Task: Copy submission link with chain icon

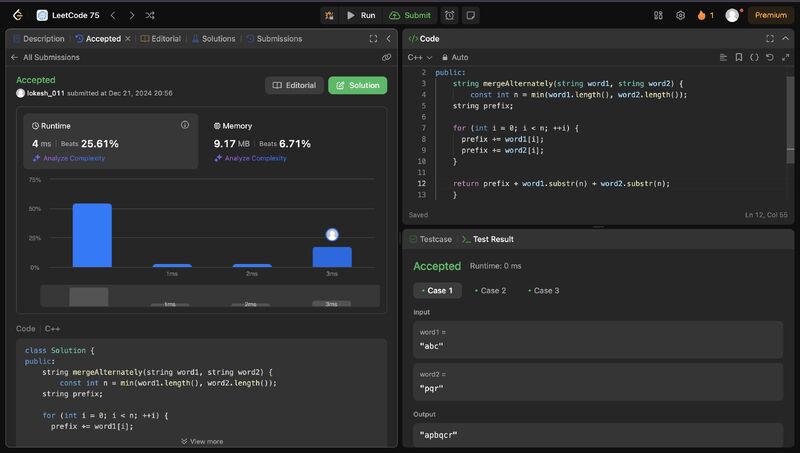Action: [386, 58]
